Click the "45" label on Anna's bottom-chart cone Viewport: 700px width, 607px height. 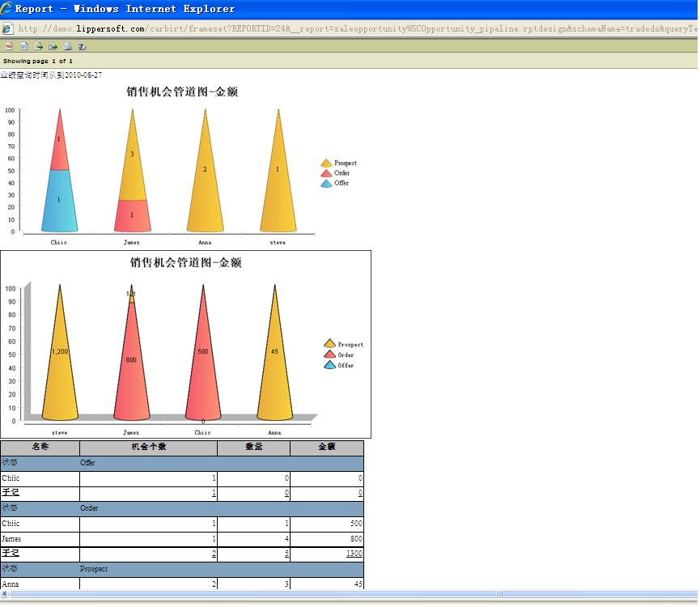274,351
